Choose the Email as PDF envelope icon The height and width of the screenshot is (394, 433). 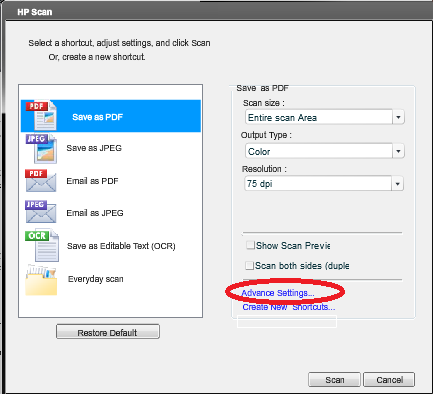(41, 181)
